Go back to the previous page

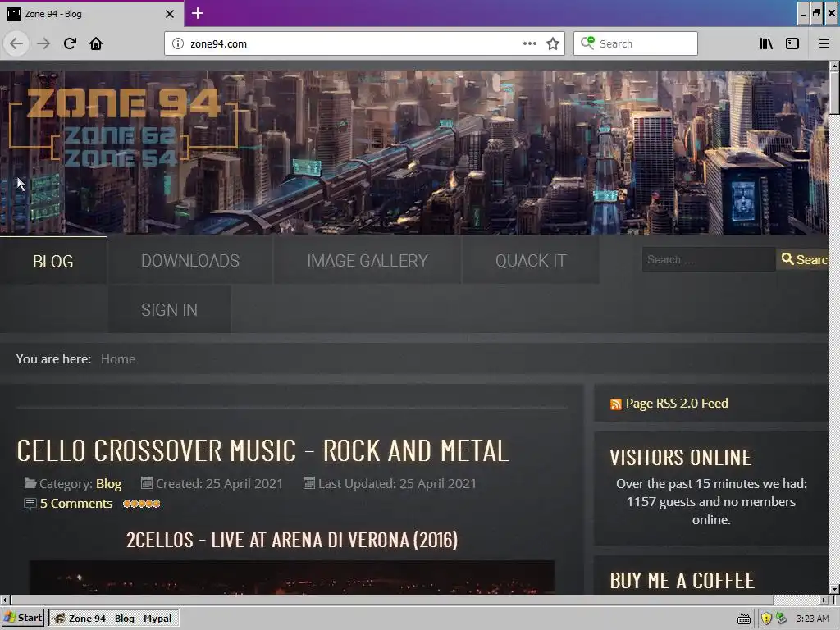(16, 43)
